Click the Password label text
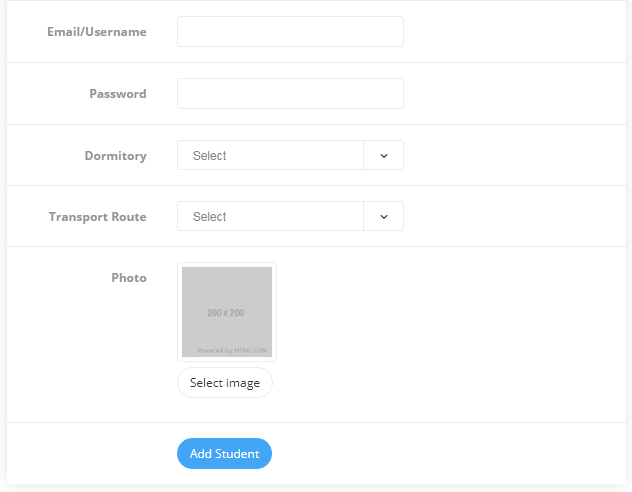 coord(118,94)
